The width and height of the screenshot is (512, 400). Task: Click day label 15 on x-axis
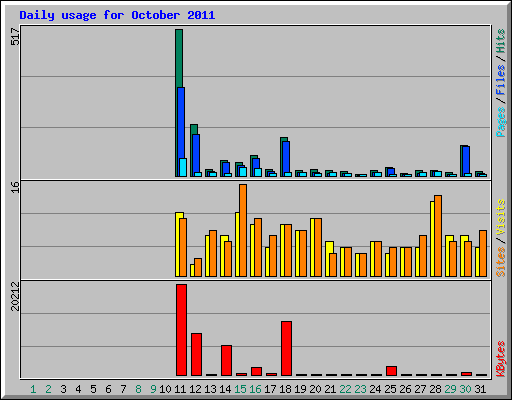(240, 389)
